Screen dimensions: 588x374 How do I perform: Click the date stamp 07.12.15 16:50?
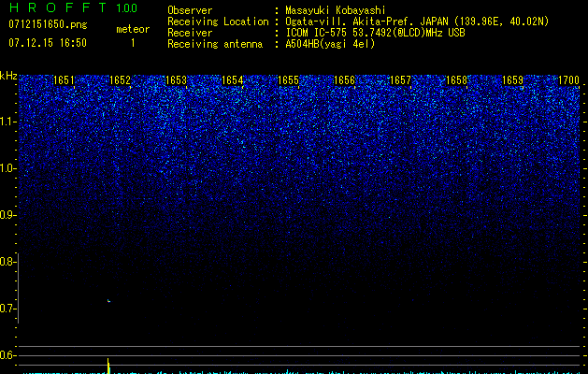(48, 43)
